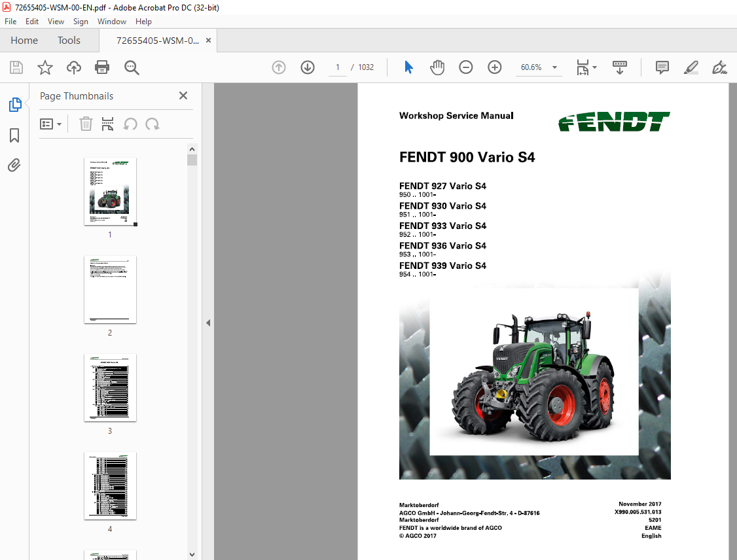
Task: Click 'FENDT 939 Vario S4' line
Action: pyautogui.click(x=442, y=266)
